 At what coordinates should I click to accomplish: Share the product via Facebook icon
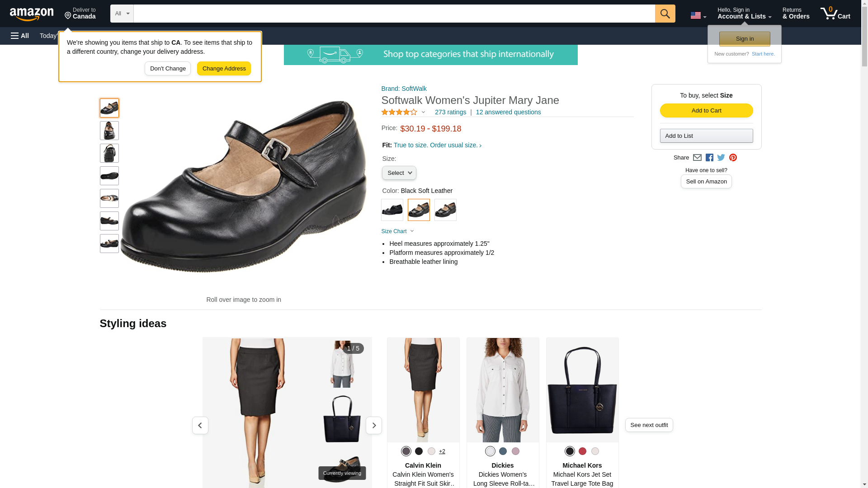point(709,158)
